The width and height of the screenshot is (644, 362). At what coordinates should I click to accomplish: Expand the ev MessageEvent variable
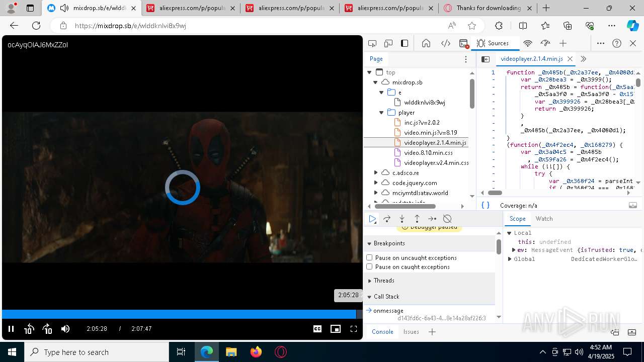[514, 250]
